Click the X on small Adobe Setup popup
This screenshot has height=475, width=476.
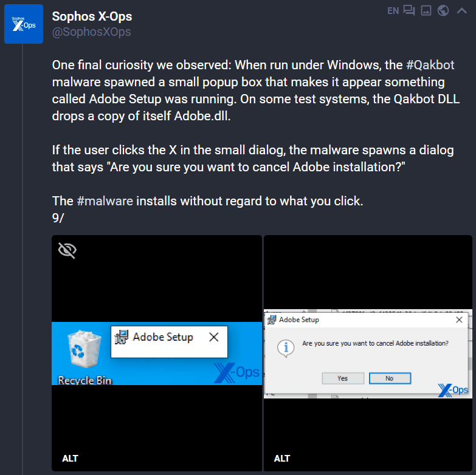tap(214, 337)
